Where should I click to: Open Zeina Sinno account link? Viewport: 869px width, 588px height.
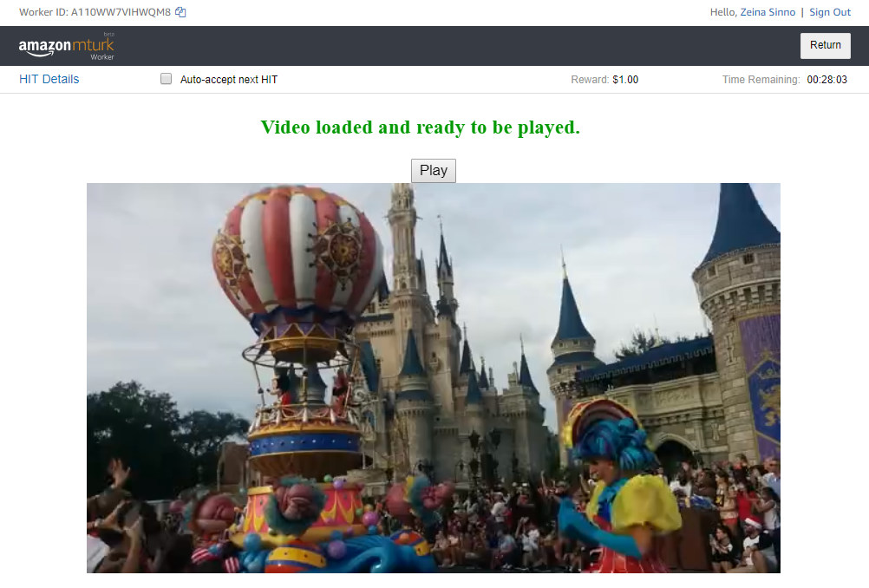pyautogui.click(x=768, y=12)
